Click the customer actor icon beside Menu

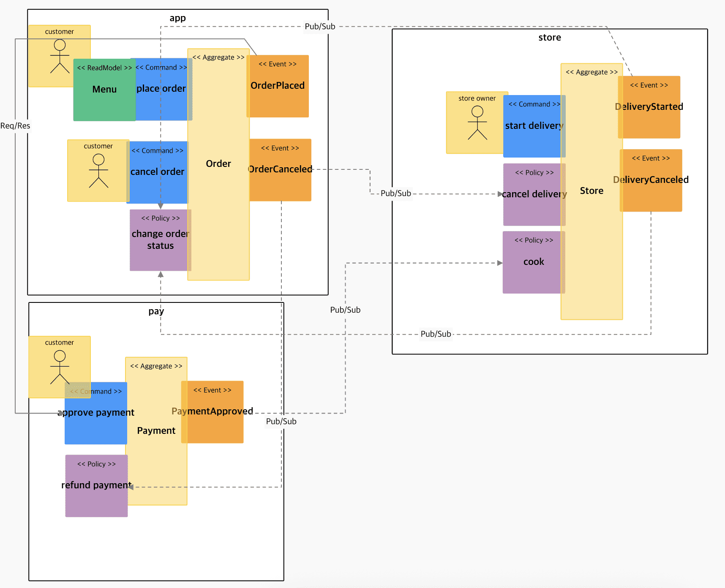point(60,56)
